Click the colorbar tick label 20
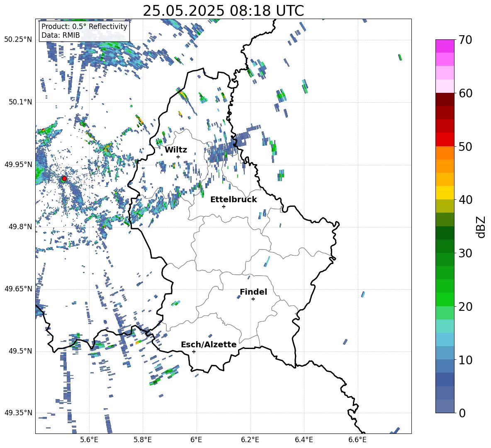The width and height of the screenshot is (491, 448). (x=465, y=306)
